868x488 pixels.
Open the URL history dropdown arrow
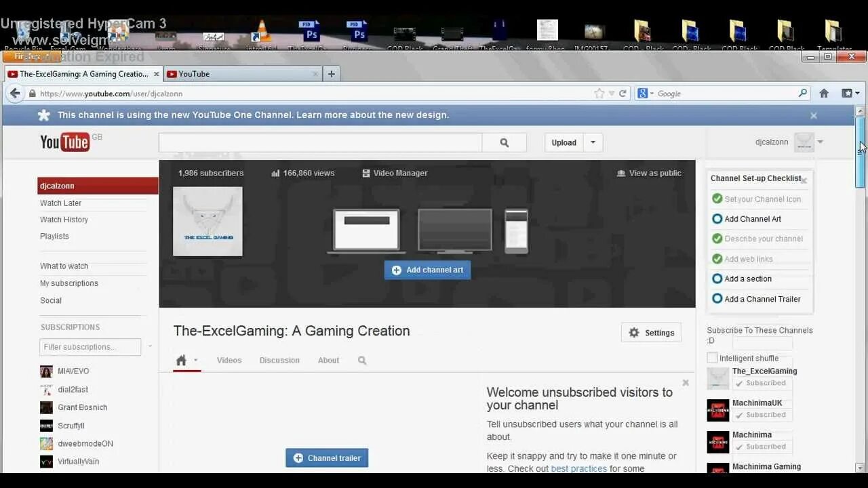click(612, 94)
